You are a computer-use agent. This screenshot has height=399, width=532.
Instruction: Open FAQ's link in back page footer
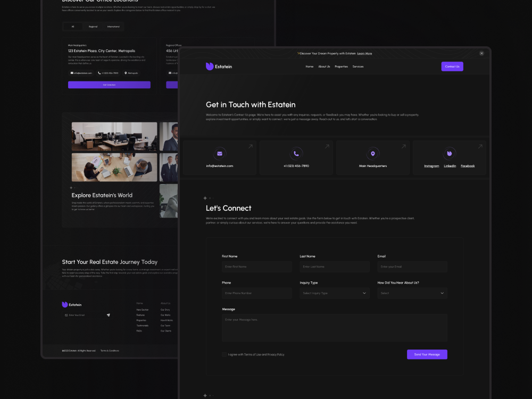coord(139,331)
